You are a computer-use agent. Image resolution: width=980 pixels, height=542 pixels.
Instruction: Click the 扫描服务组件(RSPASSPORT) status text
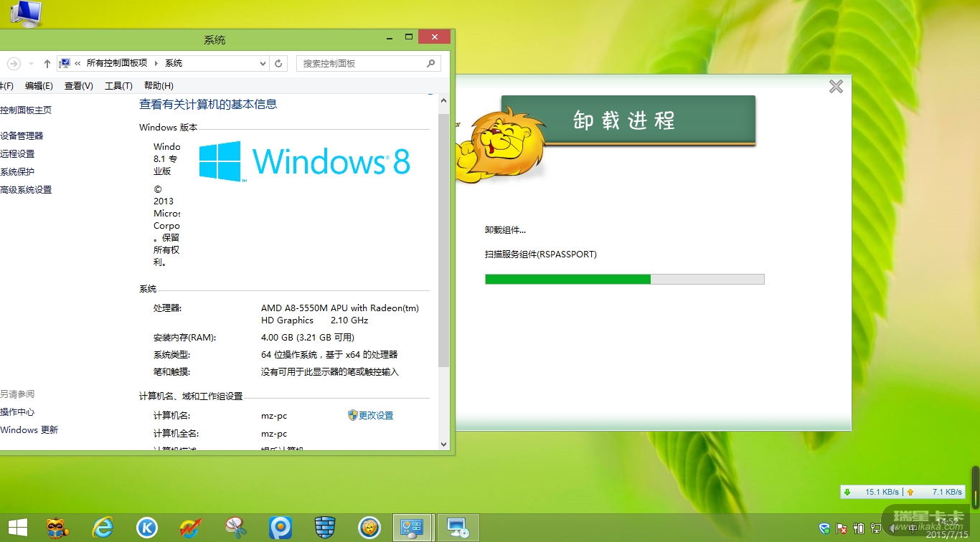click(541, 255)
